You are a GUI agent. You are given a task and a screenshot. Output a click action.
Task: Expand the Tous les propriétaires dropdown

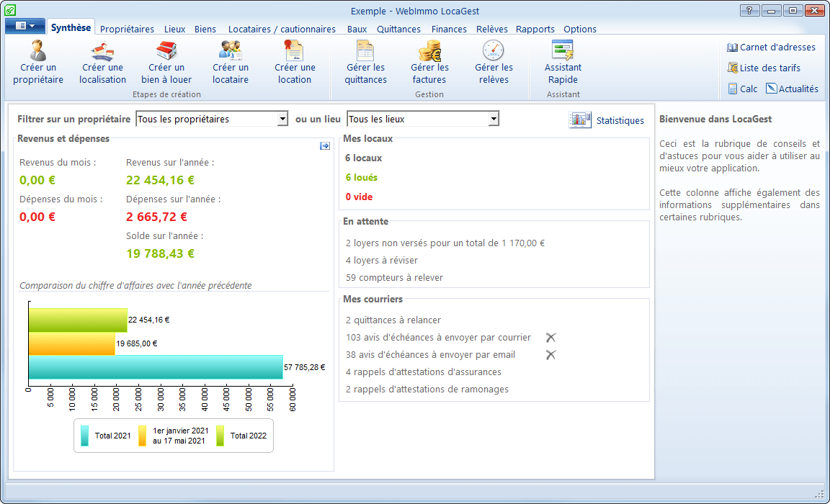pyautogui.click(x=282, y=120)
